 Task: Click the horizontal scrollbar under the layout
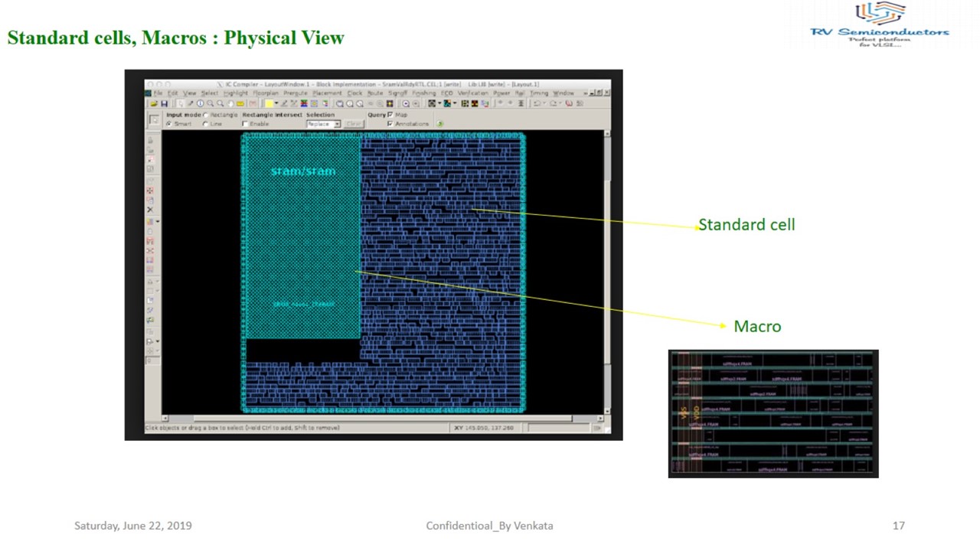383,419
